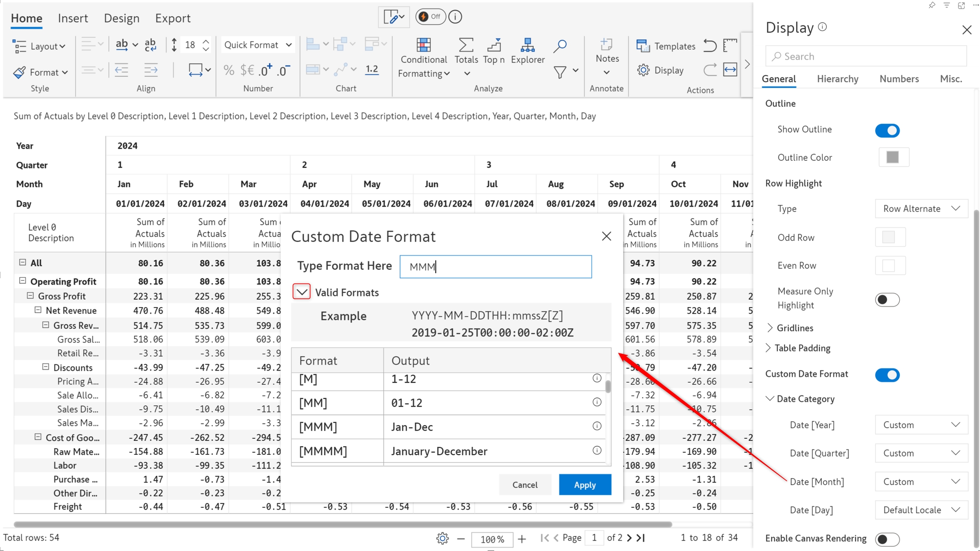Image resolution: width=980 pixels, height=551 pixels.
Task: Click the Templates icon
Action: click(643, 46)
